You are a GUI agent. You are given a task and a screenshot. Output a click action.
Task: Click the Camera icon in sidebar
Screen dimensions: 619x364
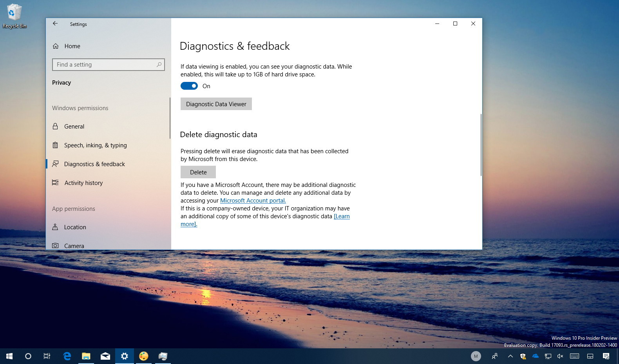[x=55, y=246]
